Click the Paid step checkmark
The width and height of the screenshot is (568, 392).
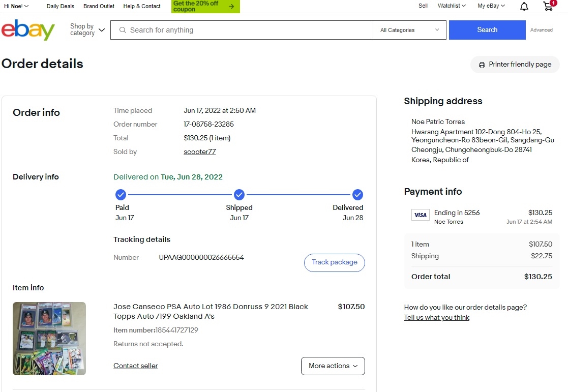(121, 195)
